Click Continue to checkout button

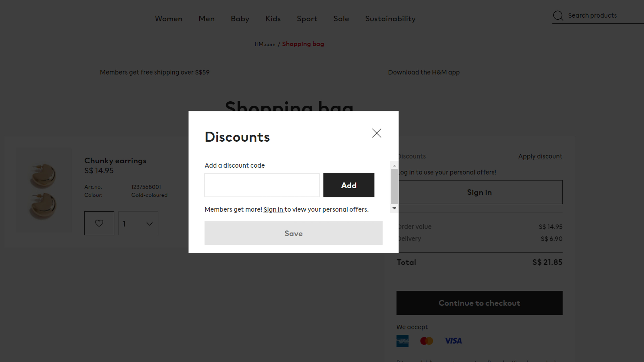pyautogui.click(x=479, y=303)
